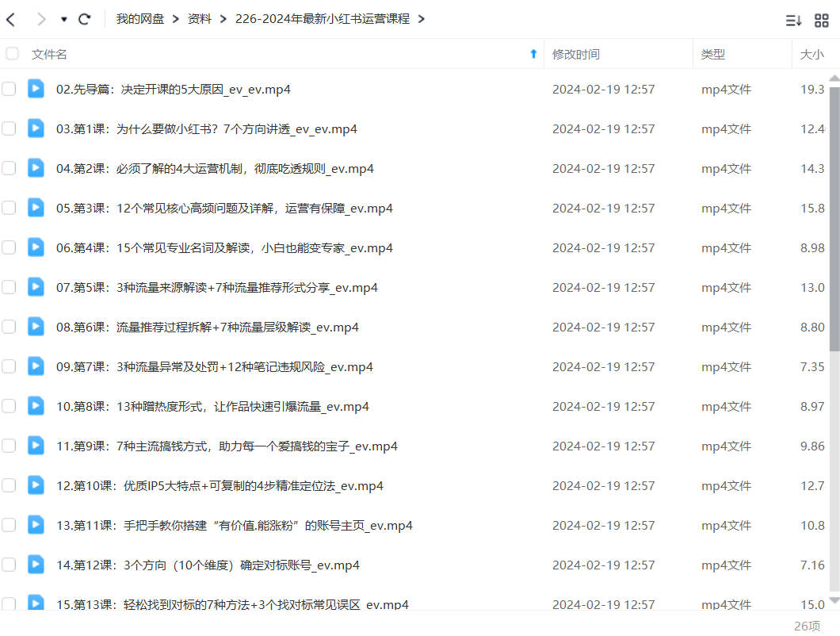Check the box for 13.第11课 file
The image size is (840, 636).
(9, 526)
